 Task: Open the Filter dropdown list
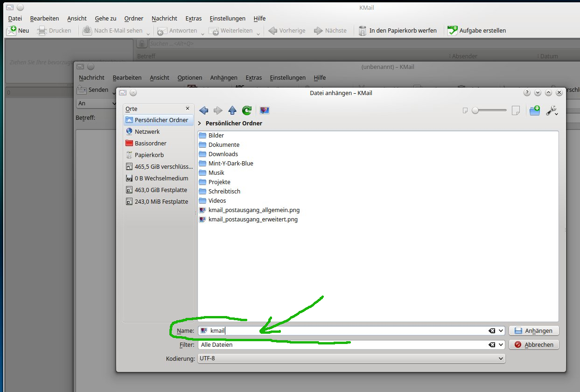(x=501, y=345)
